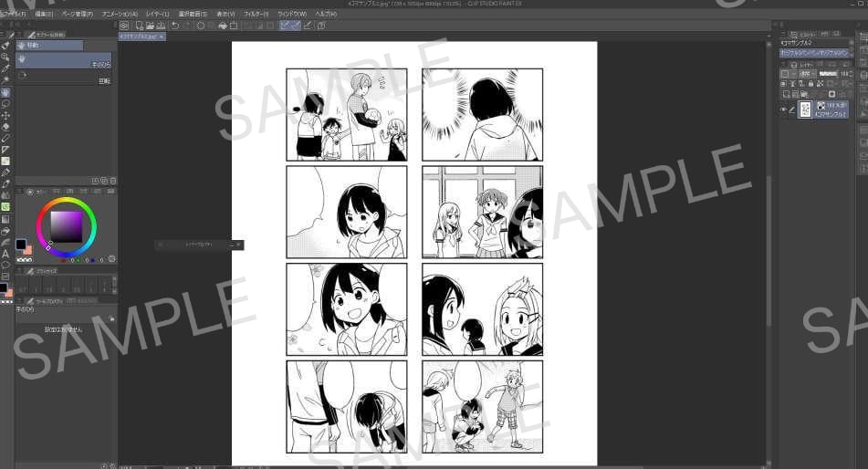The width and height of the screenshot is (868, 469).
Task: Click the Open file icon in command bar
Action: click(x=150, y=26)
